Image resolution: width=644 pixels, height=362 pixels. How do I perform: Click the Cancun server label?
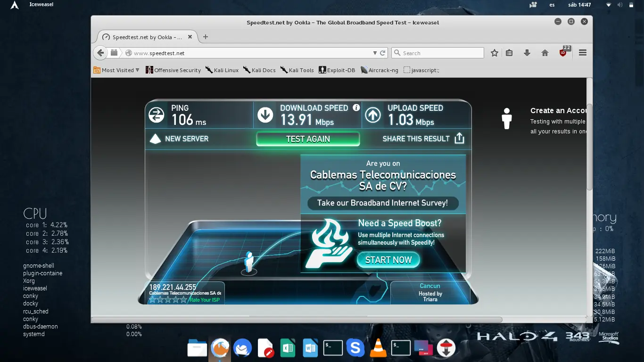430,286
